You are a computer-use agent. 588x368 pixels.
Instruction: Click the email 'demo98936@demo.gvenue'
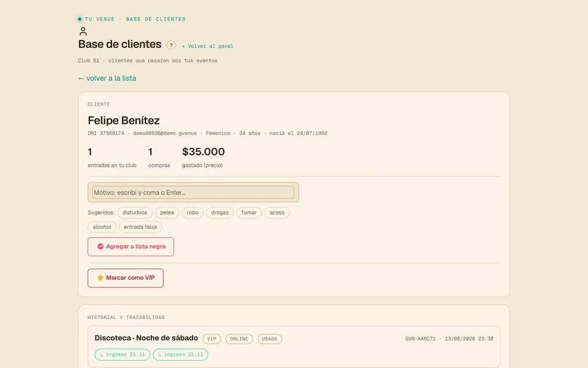[165, 133]
